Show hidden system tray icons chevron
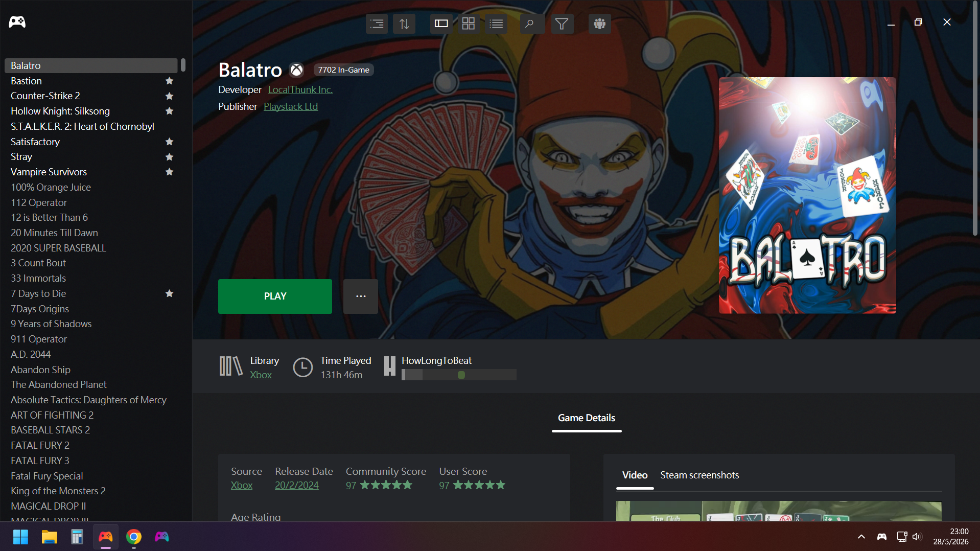Screen dimensions: 980x551 tap(861, 537)
